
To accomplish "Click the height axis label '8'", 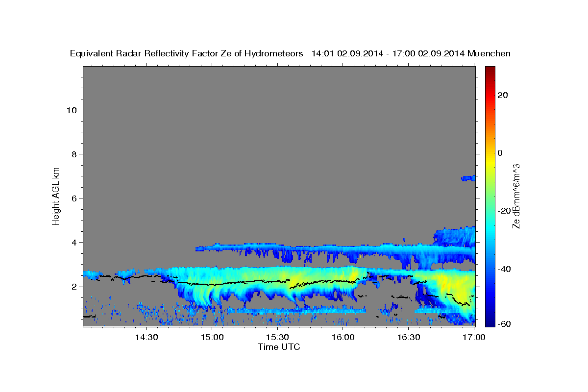I will (x=74, y=154).
